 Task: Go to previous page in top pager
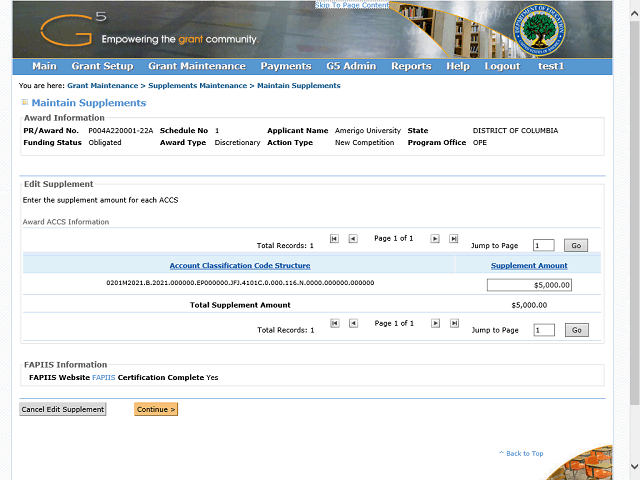point(353,239)
